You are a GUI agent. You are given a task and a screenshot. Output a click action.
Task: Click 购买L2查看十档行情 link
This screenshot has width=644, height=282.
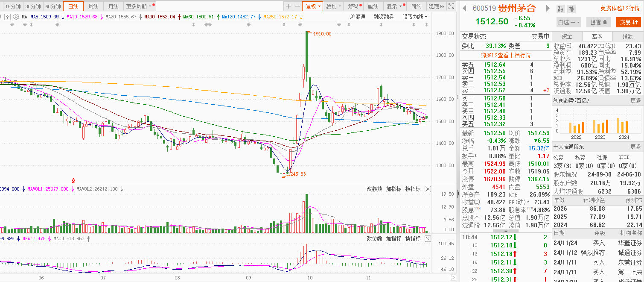505,55
